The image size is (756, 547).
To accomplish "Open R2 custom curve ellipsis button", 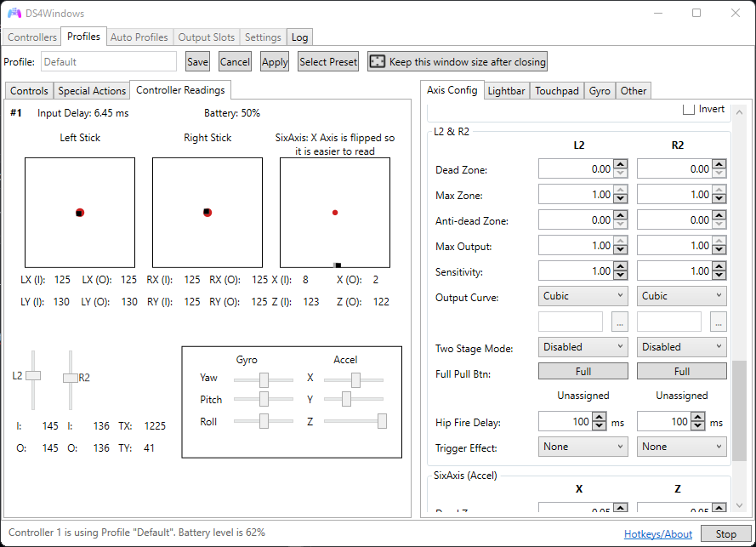I will coord(719,322).
